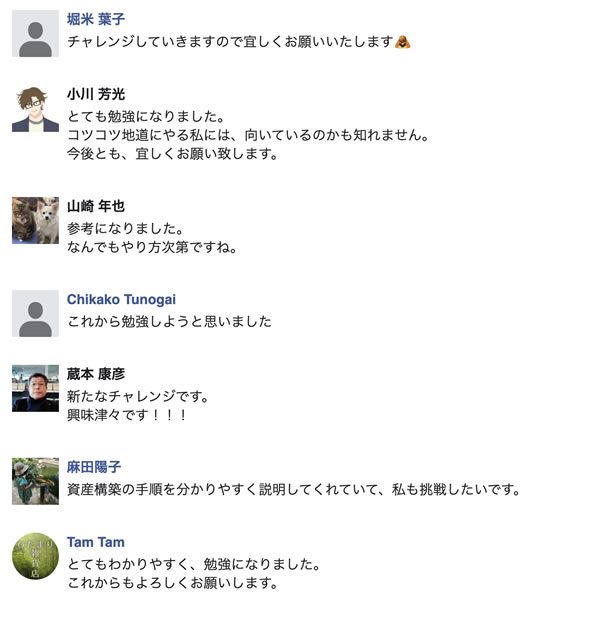
Task: Click the comment line コツコツ地道にやる私には
Action: 247,135
